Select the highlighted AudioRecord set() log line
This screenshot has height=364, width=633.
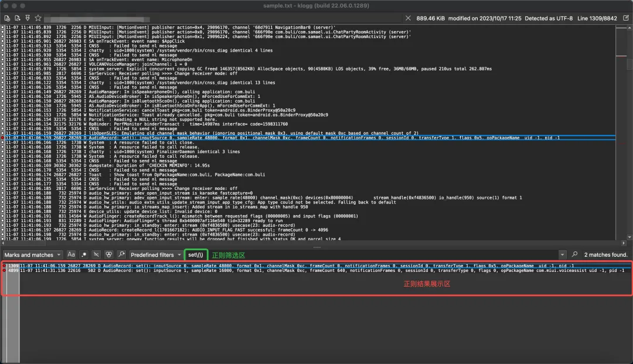click(310, 138)
